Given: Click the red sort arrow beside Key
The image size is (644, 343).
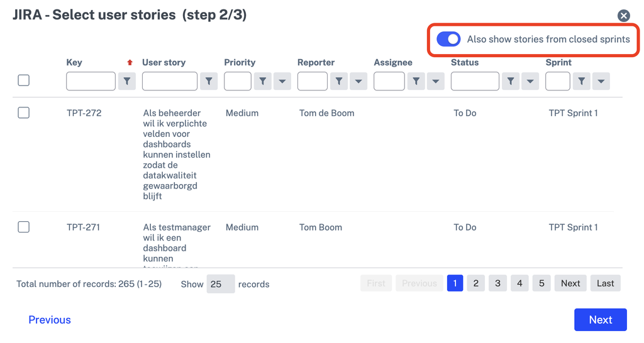Looking at the screenshot, I should pyautogui.click(x=130, y=62).
